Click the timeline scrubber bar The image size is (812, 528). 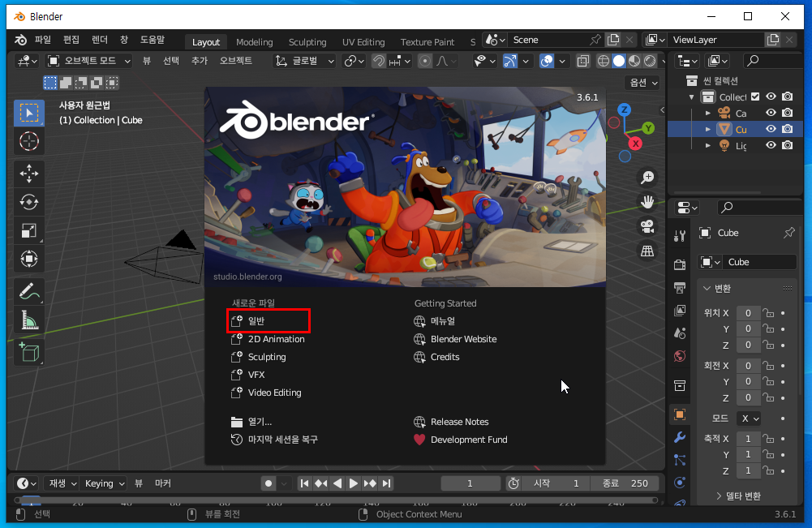[337, 500]
